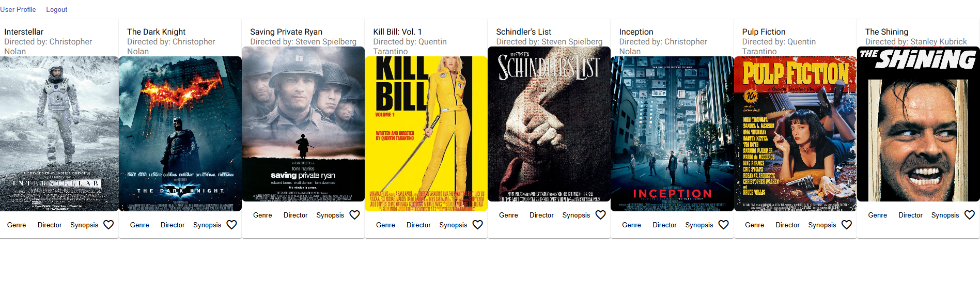Click the heart icon under The Dark Knight
This screenshot has height=295, width=980.
coord(231,225)
